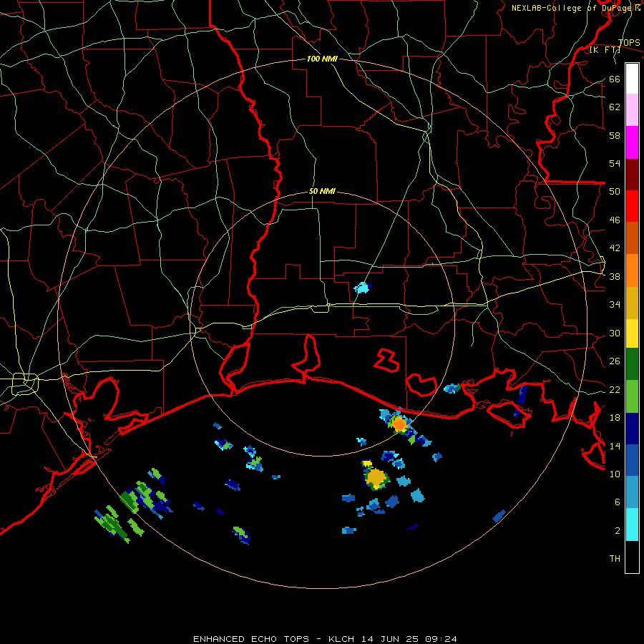Screen dimensions: 644x644
Task: Click the '54' legend value
Action: (x=615, y=163)
